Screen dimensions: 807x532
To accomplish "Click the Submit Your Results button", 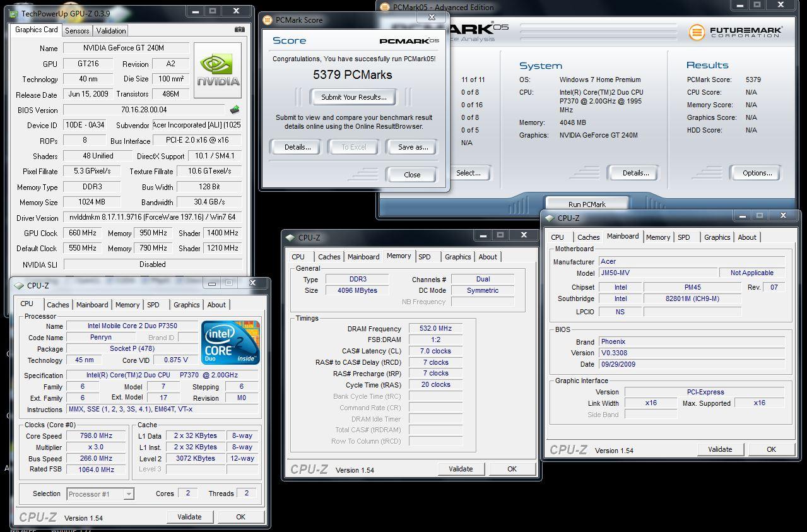I will click(353, 97).
